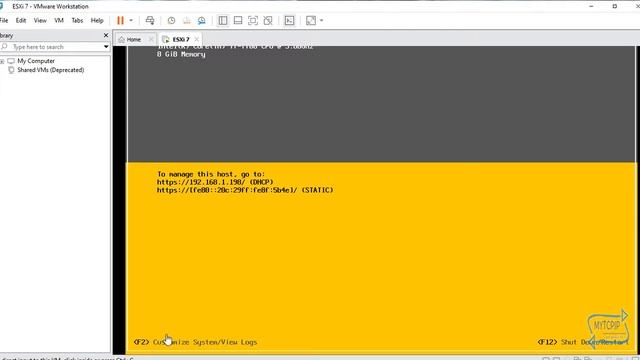Screen dimensions: 640x360
Task: Open the Tabs menu
Action: click(x=77, y=20)
